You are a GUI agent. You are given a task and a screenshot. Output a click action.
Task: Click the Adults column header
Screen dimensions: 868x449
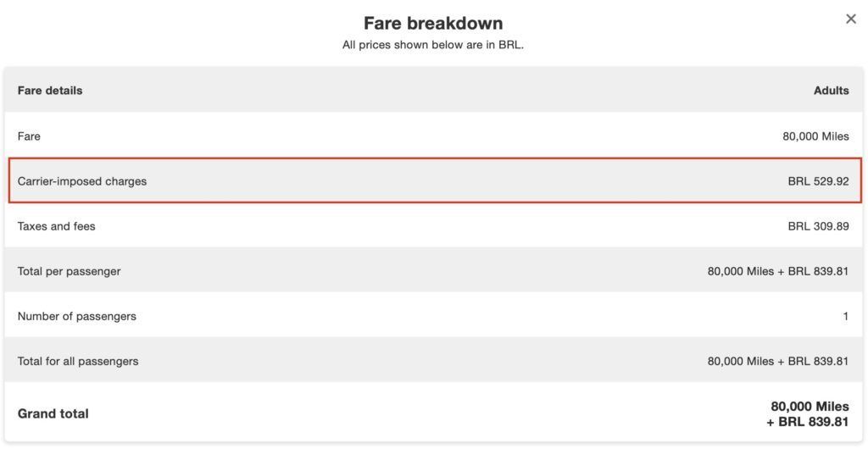tap(831, 91)
